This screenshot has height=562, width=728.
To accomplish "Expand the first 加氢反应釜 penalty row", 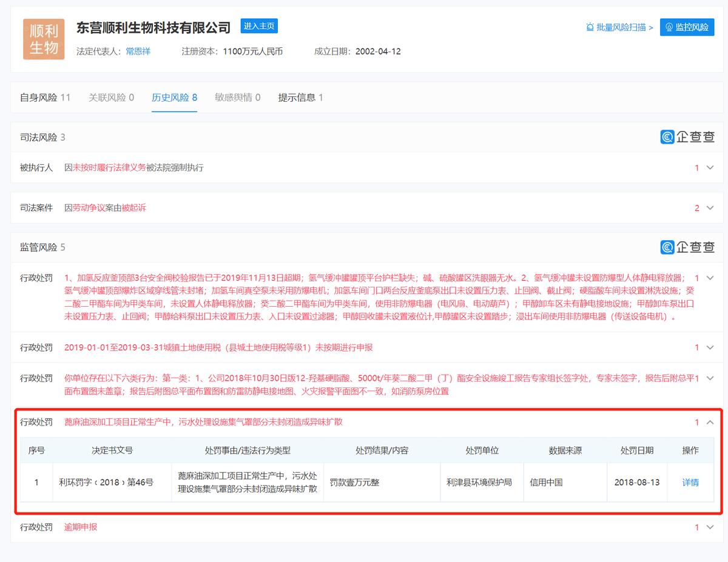I will pos(710,278).
